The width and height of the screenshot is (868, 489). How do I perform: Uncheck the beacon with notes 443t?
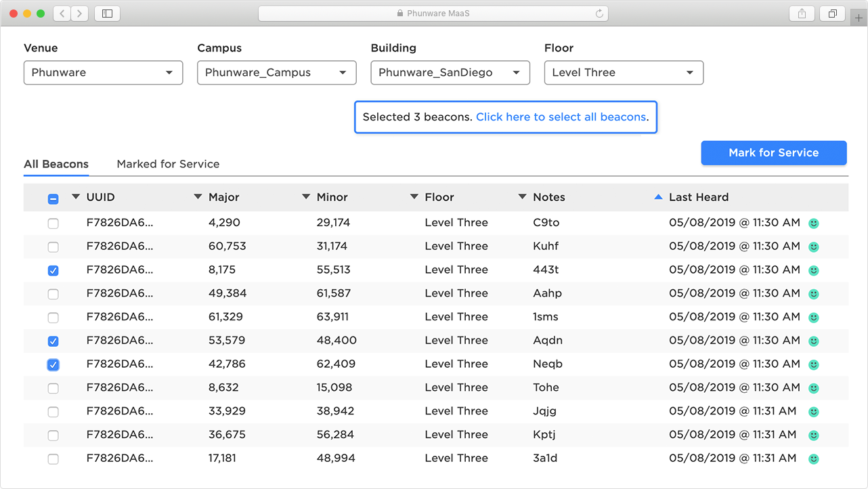coord(53,270)
